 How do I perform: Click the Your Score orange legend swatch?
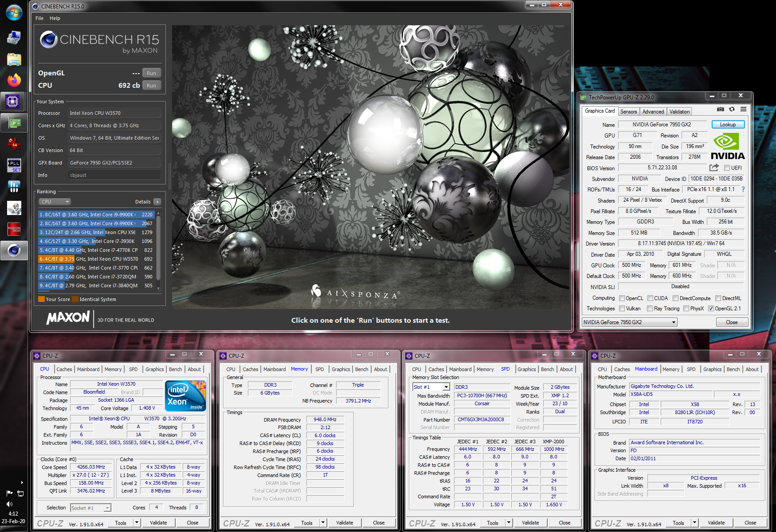point(42,299)
